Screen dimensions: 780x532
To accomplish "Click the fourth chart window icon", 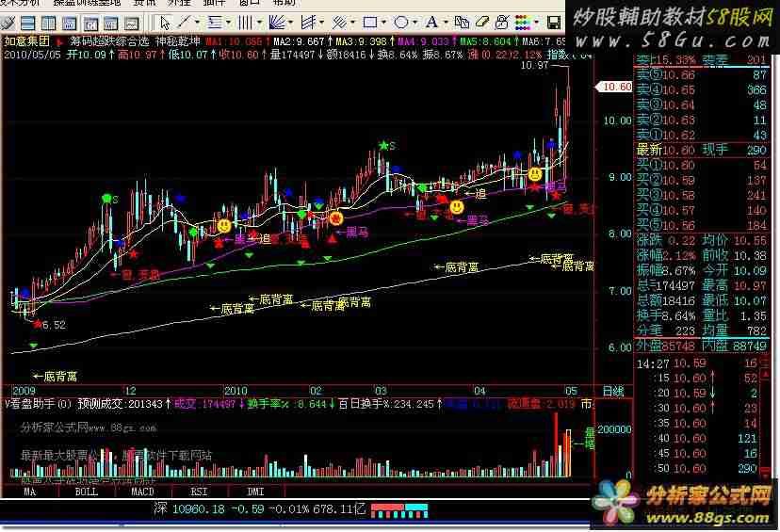I will [x=90, y=23].
